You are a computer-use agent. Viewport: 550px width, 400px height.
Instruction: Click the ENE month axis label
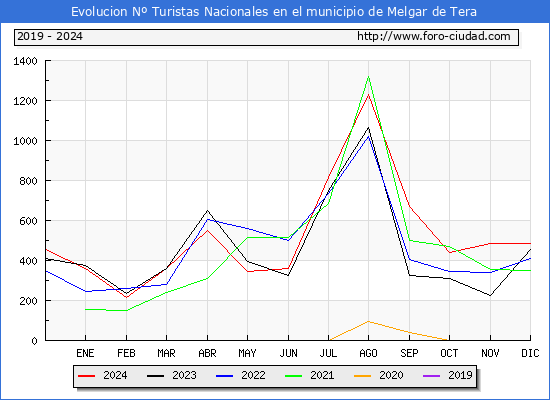point(85,353)
